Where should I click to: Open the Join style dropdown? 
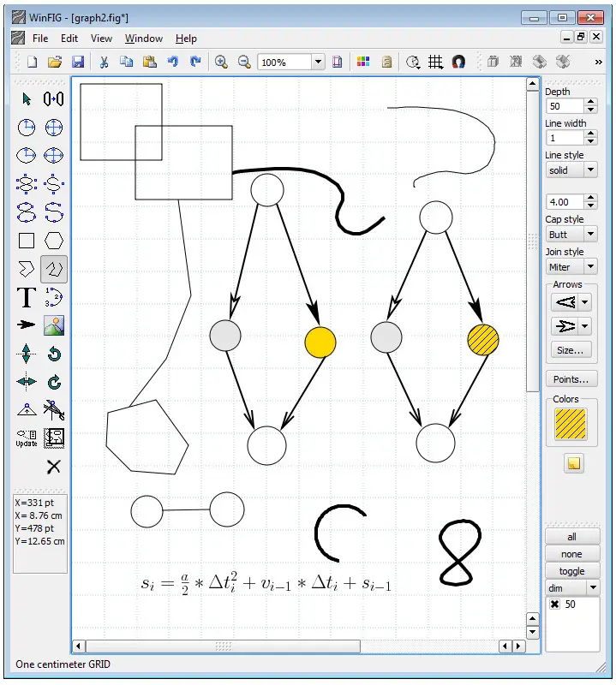coord(590,266)
